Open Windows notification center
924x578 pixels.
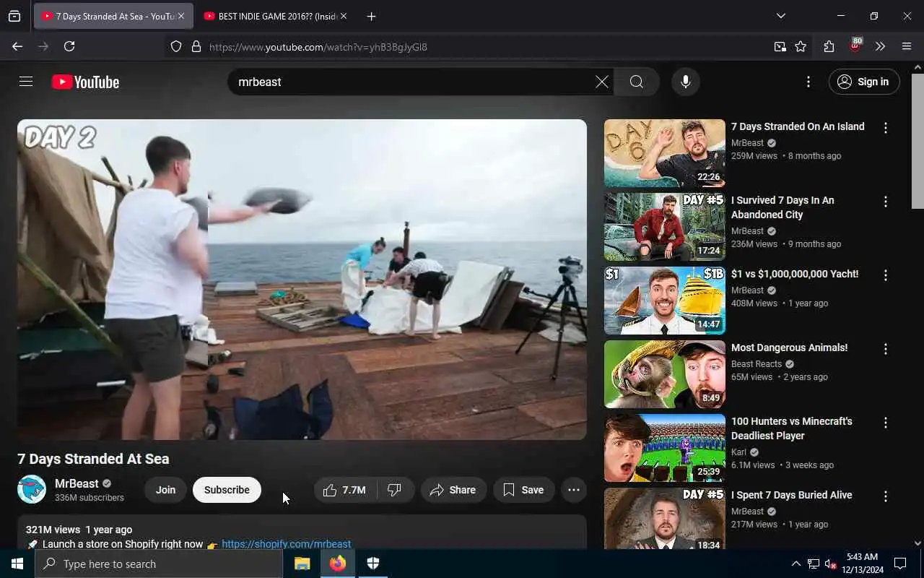pyautogui.click(x=900, y=564)
